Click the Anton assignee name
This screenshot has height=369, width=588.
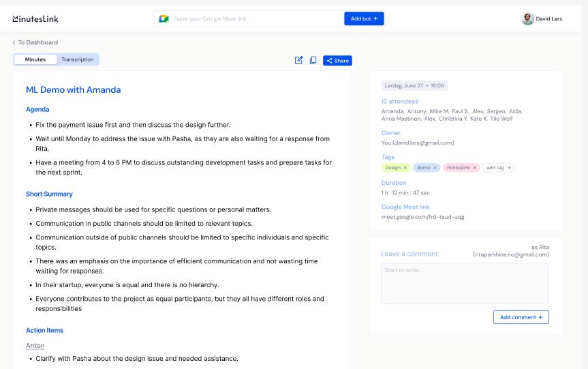click(35, 346)
